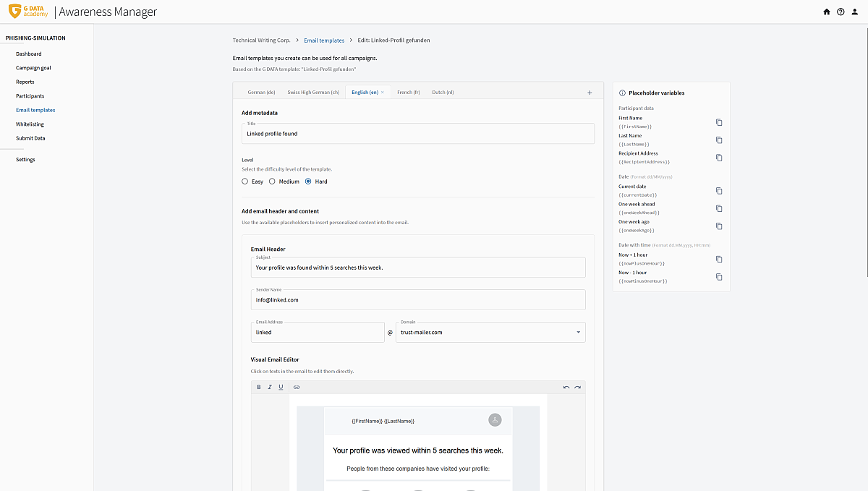This screenshot has height=491, width=868.
Task: Switch to English (en) tab
Action: point(365,93)
